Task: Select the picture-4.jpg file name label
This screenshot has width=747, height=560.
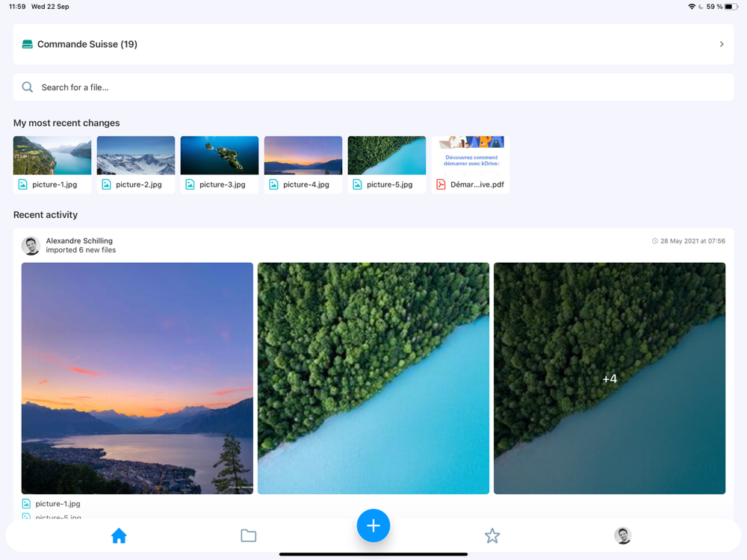Action: (x=306, y=184)
